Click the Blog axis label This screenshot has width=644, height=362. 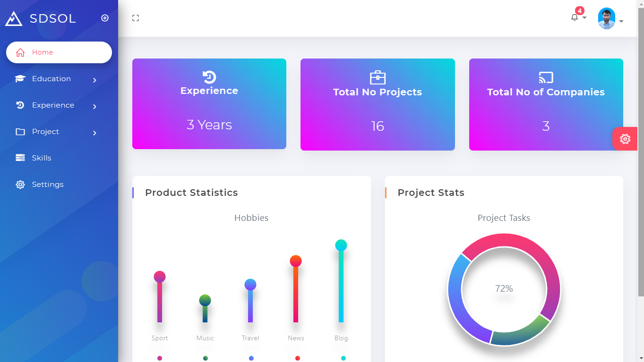341,338
